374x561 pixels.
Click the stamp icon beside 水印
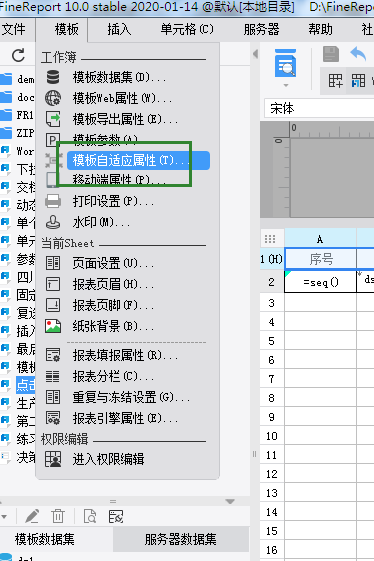tap(53, 222)
